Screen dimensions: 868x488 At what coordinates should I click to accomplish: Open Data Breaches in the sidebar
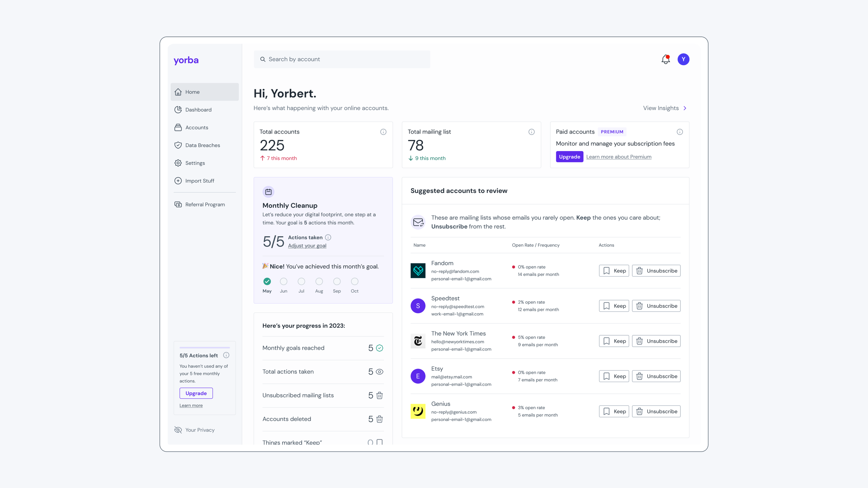click(202, 145)
